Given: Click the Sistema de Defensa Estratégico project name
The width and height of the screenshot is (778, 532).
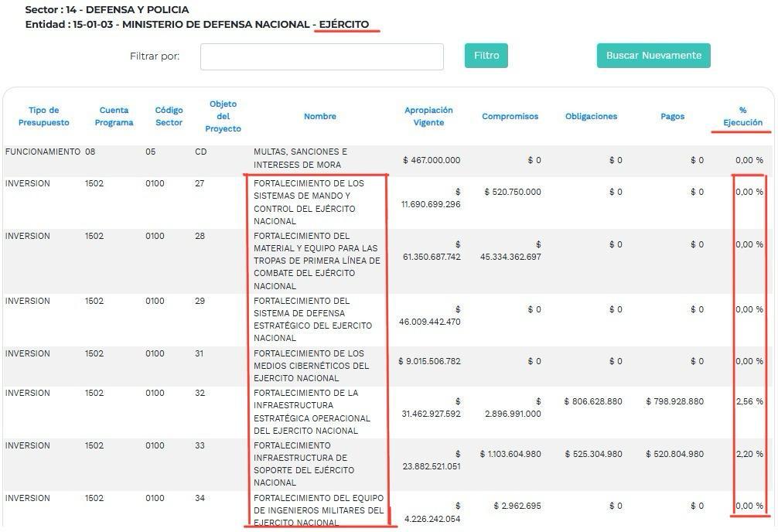Looking at the screenshot, I should pyautogui.click(x=312, y=319).
